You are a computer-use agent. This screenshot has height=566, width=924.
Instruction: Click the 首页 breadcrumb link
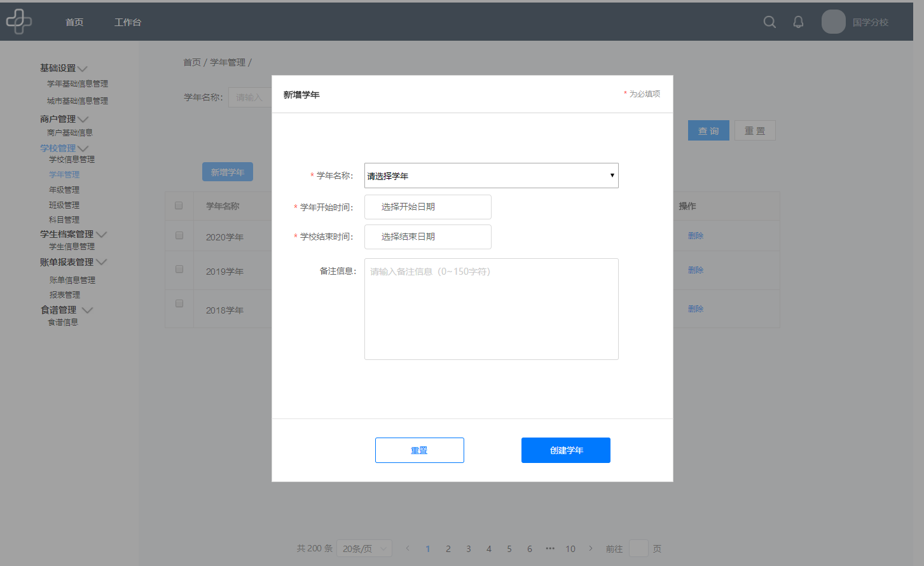192,62
